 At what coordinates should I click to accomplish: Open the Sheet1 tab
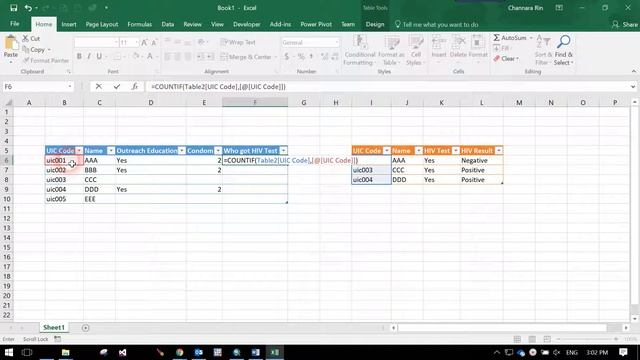pyautogui.click(x=54, y=327)
